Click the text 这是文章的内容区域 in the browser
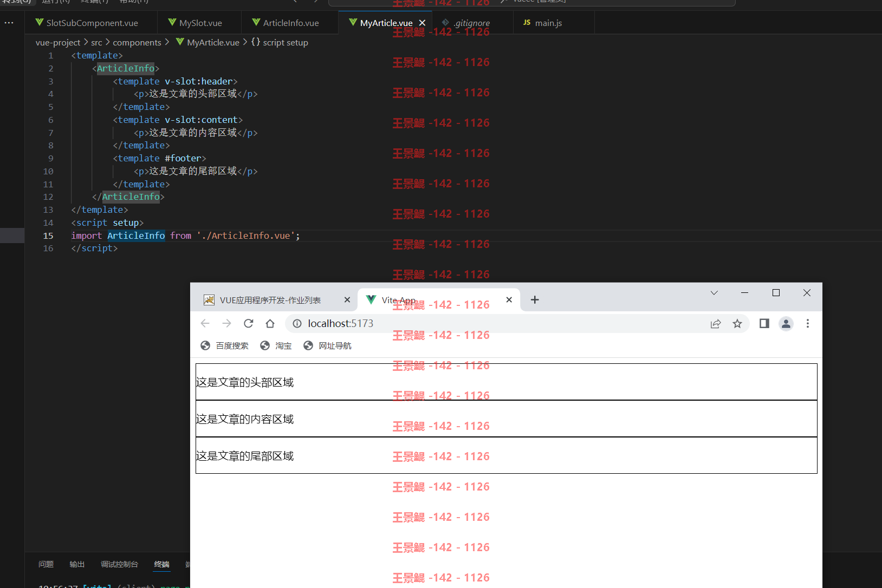The width and height of the screenshot is (882, 588). tap(245, 419)
